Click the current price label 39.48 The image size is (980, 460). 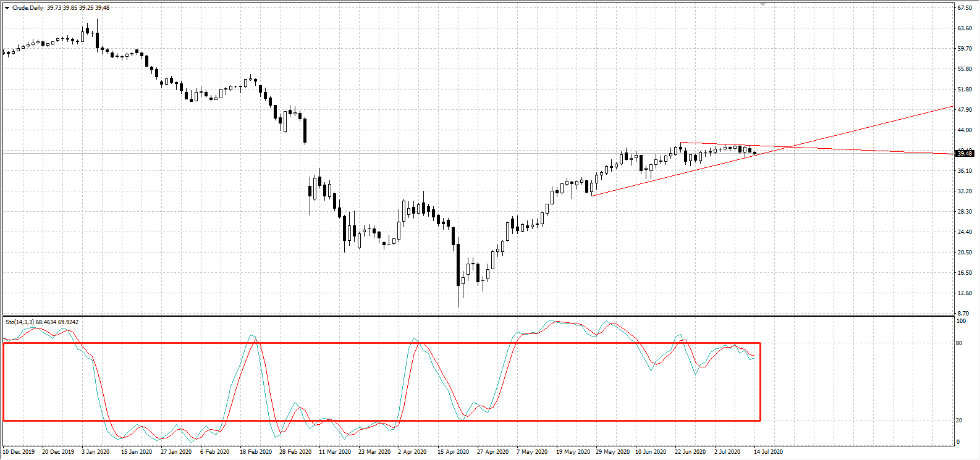pos(965,153)
